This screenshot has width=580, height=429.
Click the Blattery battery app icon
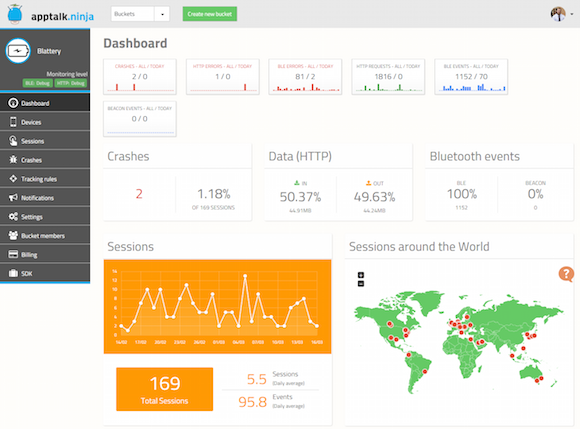tap(18, 51)
